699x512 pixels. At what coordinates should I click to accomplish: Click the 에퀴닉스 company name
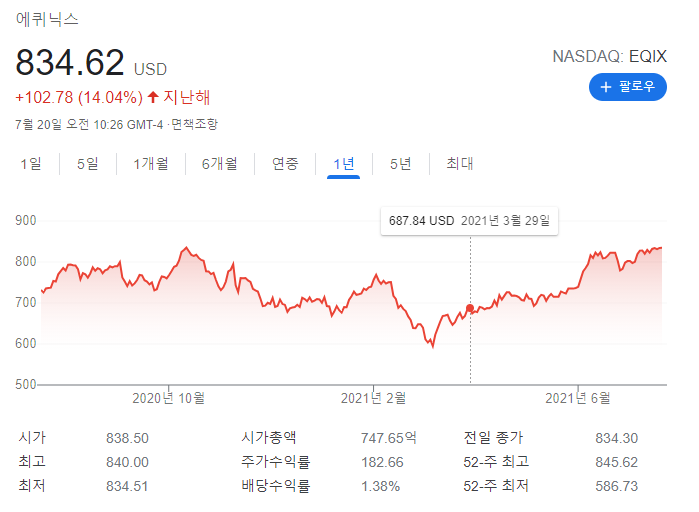tap(47, 19)
